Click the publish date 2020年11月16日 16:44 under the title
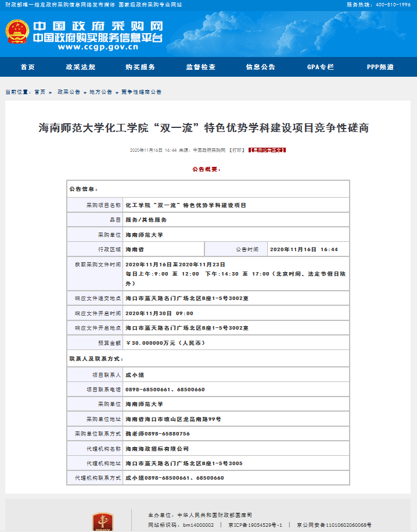This screenshot has height=532, width=417. (x=153, y=150)
